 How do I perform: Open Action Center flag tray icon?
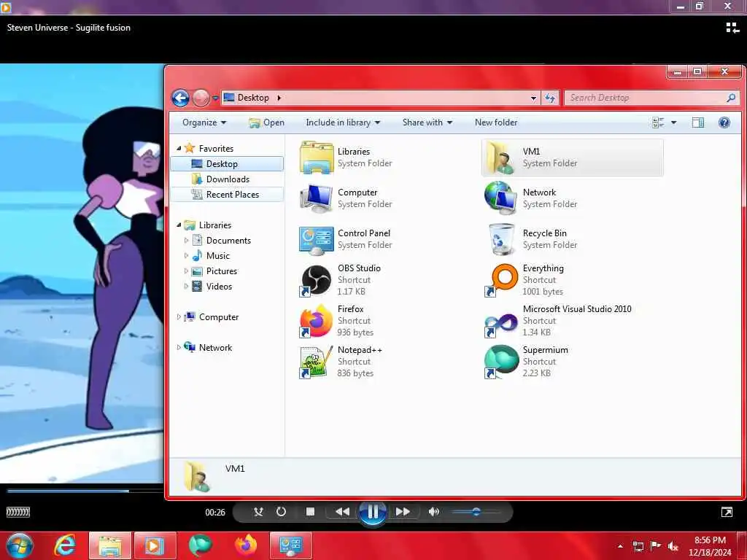[656, 546]
